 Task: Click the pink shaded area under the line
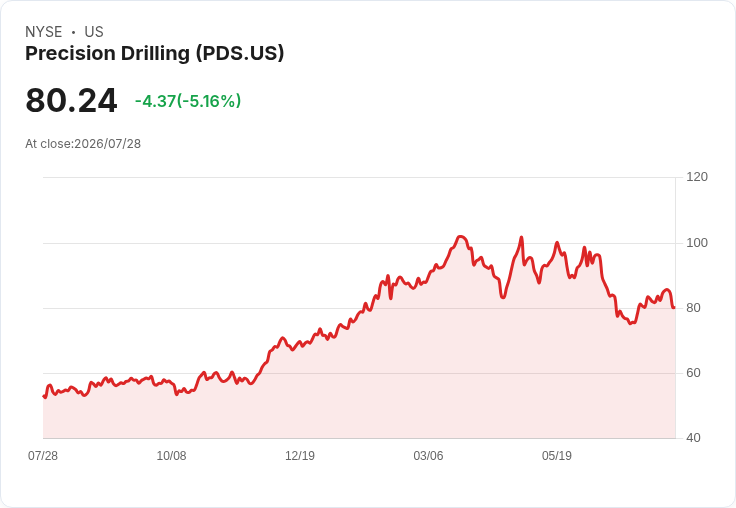click(359, 392)
